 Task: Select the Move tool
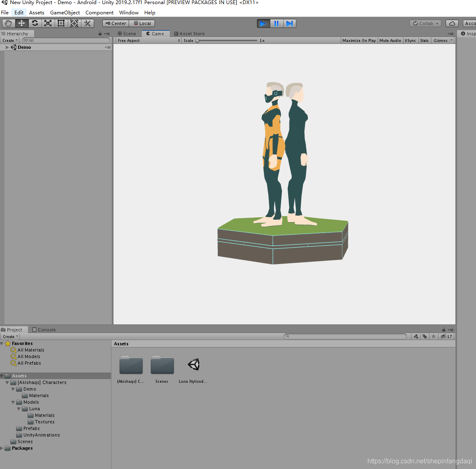pos(21,23)
